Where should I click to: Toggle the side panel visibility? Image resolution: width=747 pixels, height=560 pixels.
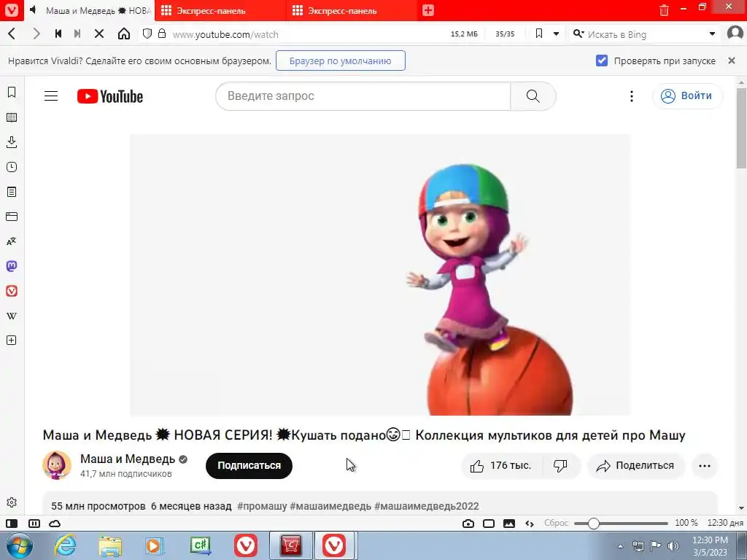click(x=12, y=524)
